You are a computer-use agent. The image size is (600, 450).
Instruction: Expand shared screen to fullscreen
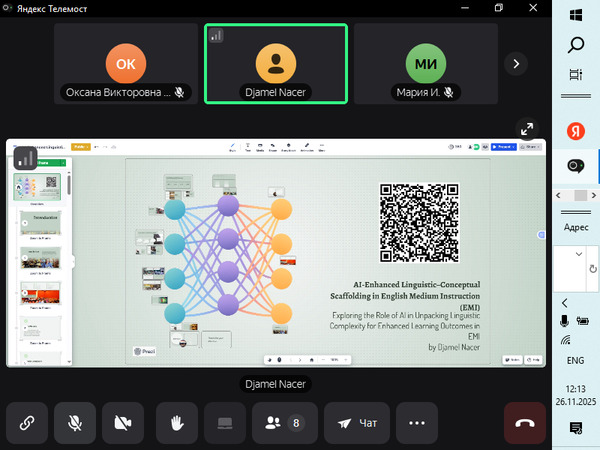click(526, 129)
